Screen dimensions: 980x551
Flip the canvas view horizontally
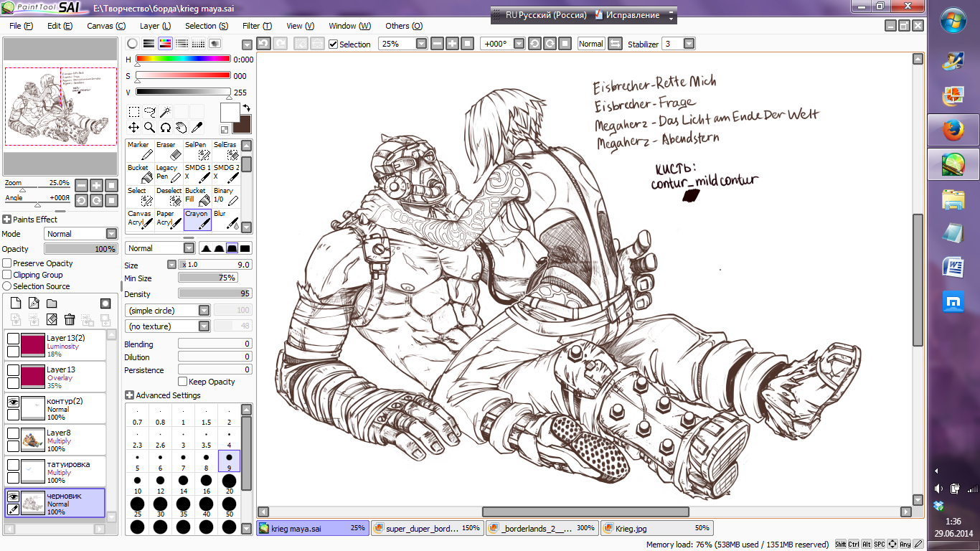(x=615, y=44)
